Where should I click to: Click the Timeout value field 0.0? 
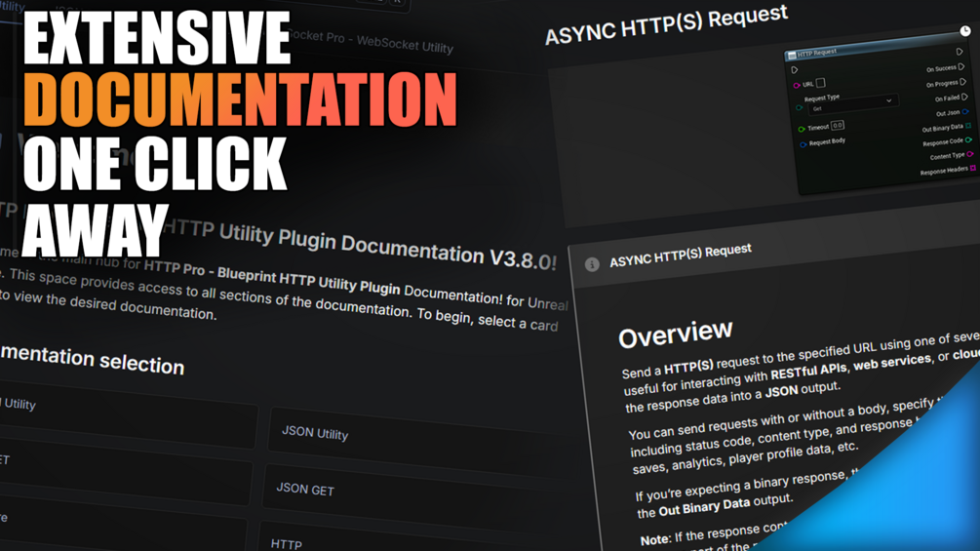click(838, 126)
